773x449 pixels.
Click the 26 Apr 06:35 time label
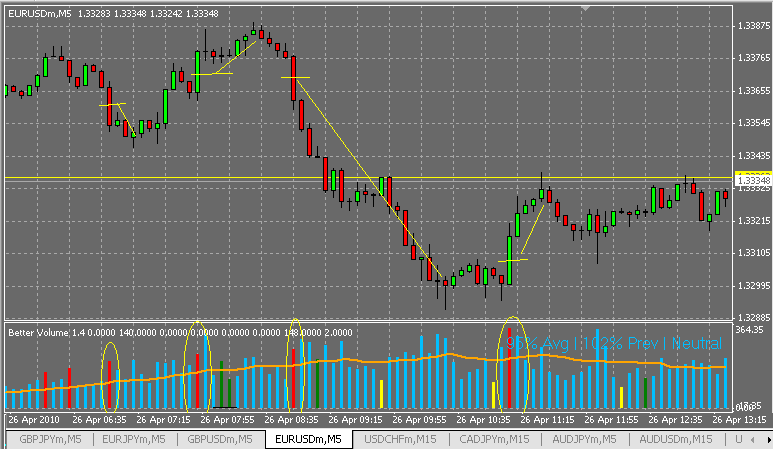point(99,419)
